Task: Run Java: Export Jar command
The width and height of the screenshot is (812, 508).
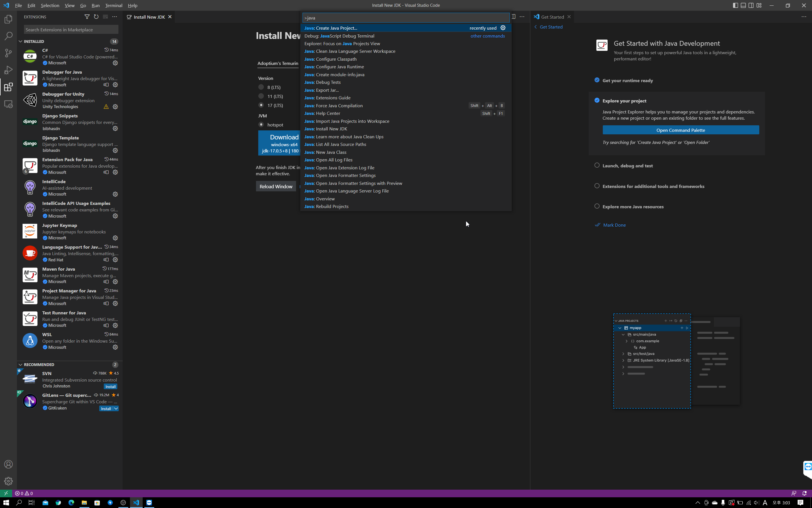Action: [x=406, y=90]
